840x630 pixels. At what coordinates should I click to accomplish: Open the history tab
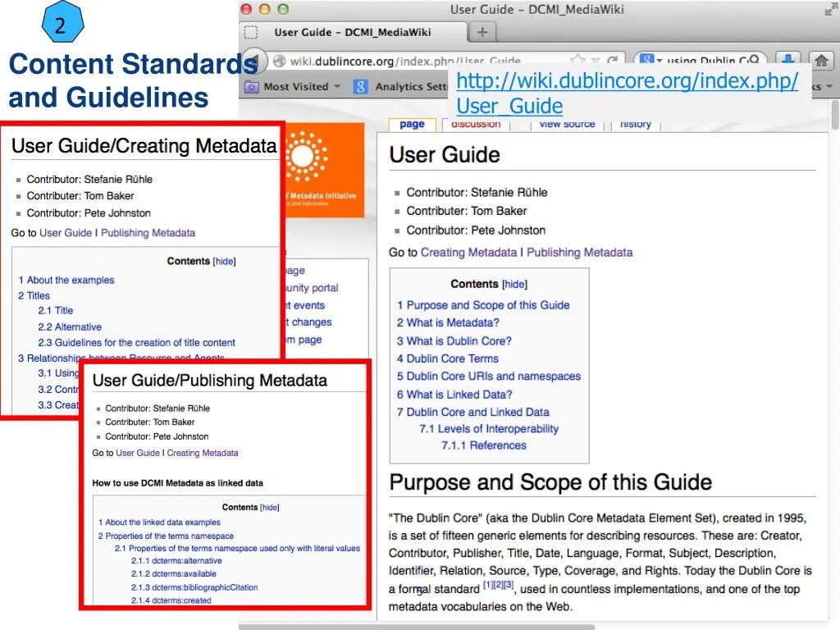point(636,125)
